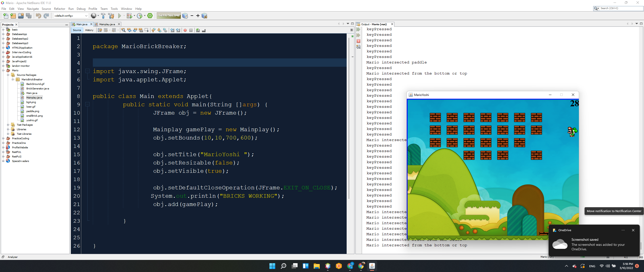Open BrickGenerator.java in the project tree
The width and height of the screenshot is (644, 272).
pyautogui.click(x=37, y=89)
